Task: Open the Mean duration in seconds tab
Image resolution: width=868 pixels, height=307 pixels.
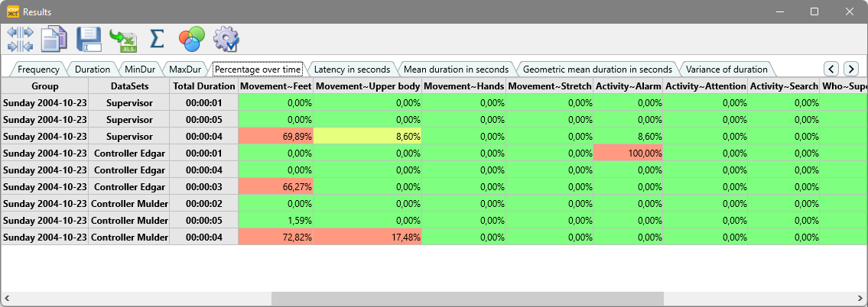Action: (x=456, y=69)
